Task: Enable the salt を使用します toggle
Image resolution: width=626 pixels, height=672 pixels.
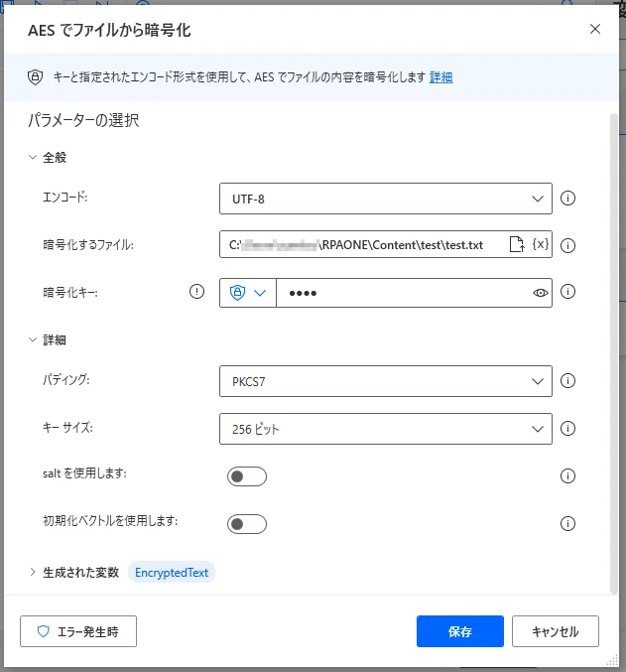Action: coord(247,476)
